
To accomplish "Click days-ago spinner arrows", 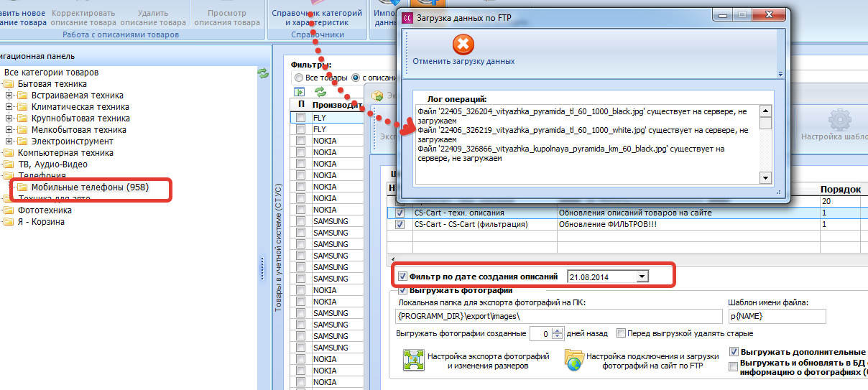I will [558, 334].
